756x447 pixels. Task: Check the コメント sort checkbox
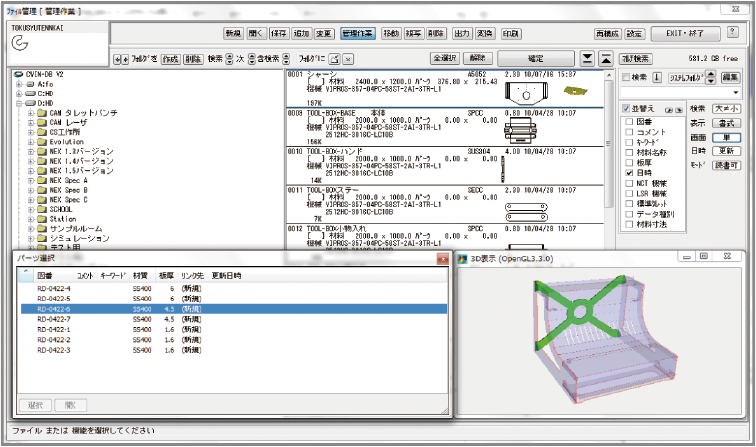[629, 132]
